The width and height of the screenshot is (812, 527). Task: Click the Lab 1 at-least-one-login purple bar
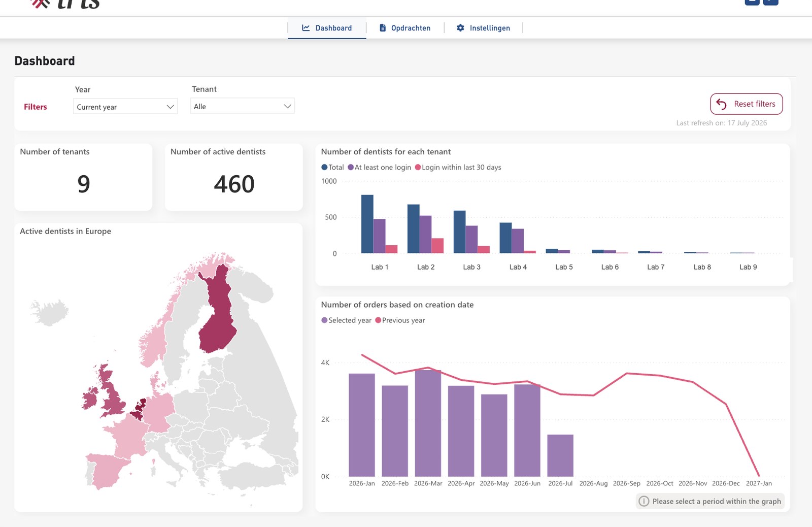pos(379,236)
